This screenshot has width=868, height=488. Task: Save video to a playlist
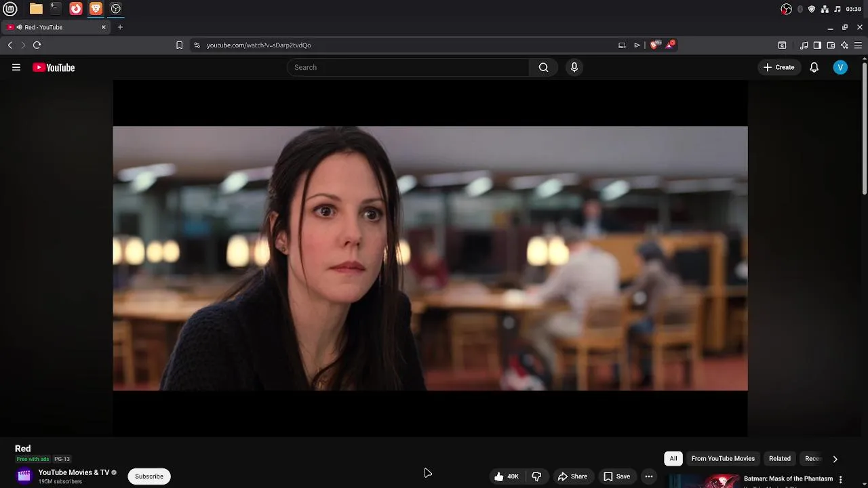616,476
